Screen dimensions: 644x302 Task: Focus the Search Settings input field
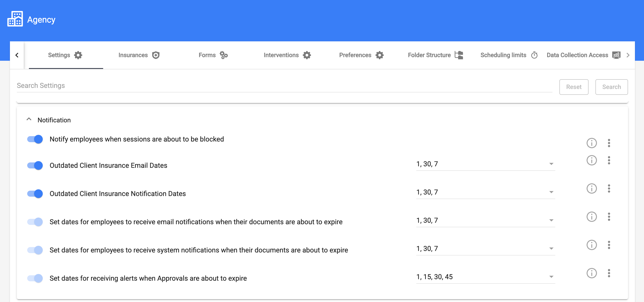pos(284,86)
